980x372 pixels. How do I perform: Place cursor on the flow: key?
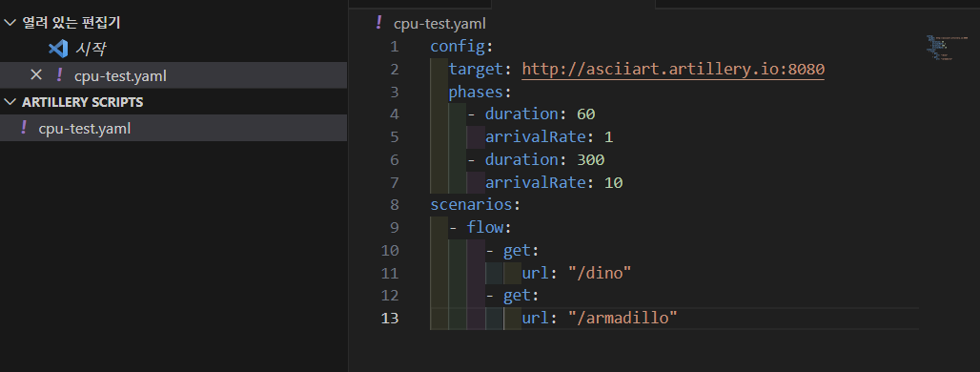click(x=489, y=228)
